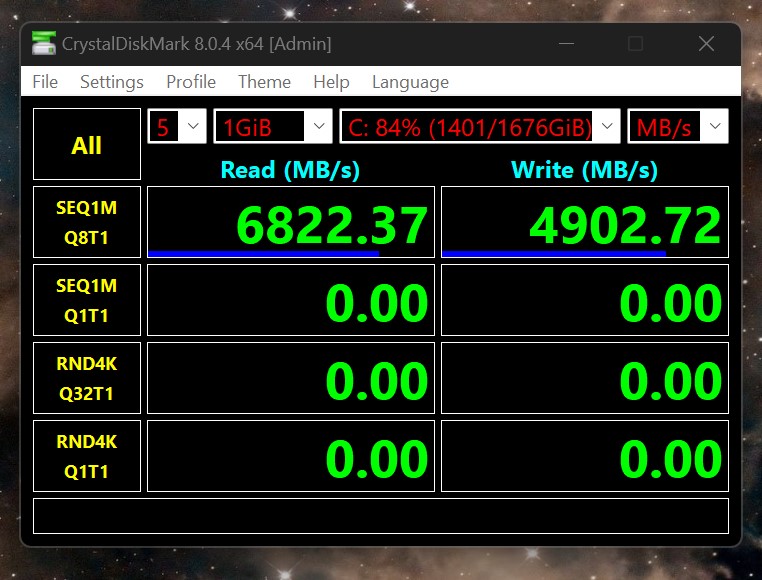Image resolution: width=762 pixels, height=580 pixels.
Task: Click the empty comment field at bottom
Action: [x=381, y=516]
